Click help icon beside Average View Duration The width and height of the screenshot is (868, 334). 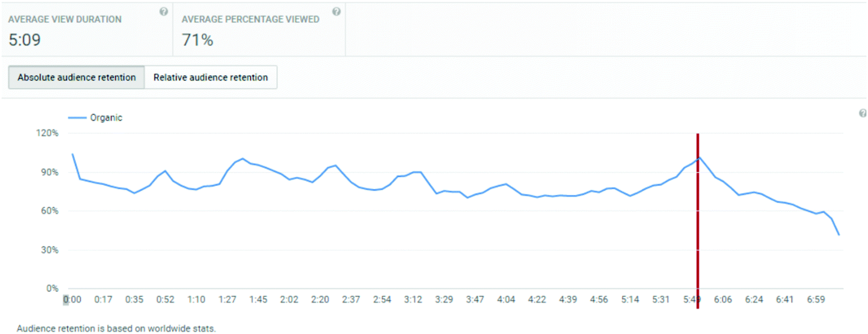tap(163, 12)
